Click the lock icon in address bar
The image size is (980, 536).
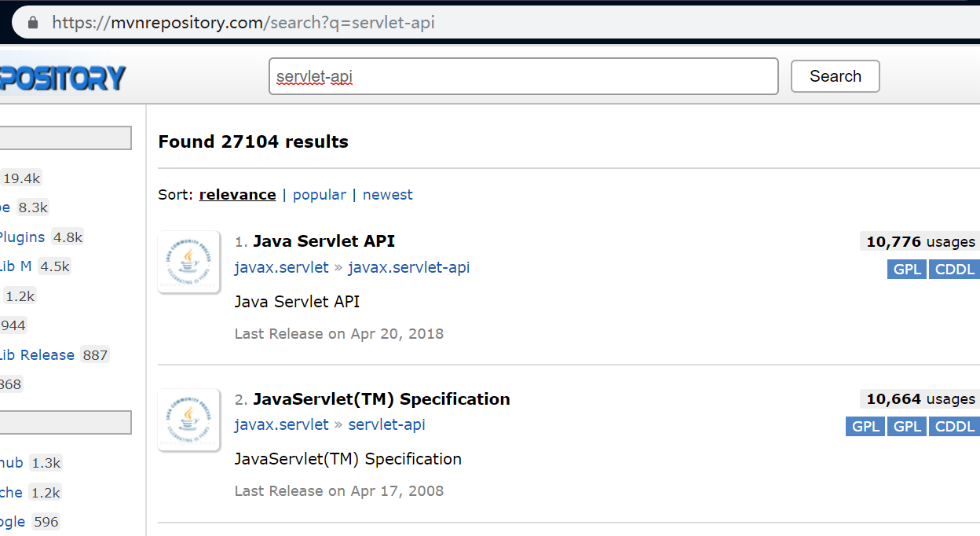[x=33, y=23]
